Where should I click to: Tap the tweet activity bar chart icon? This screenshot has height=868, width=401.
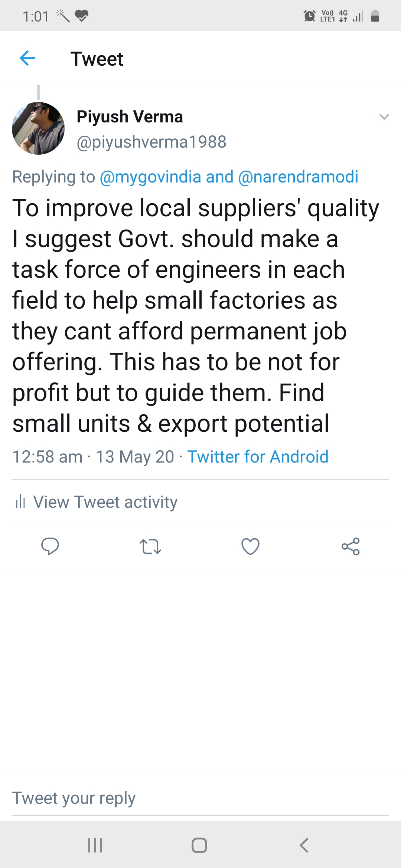20,502
